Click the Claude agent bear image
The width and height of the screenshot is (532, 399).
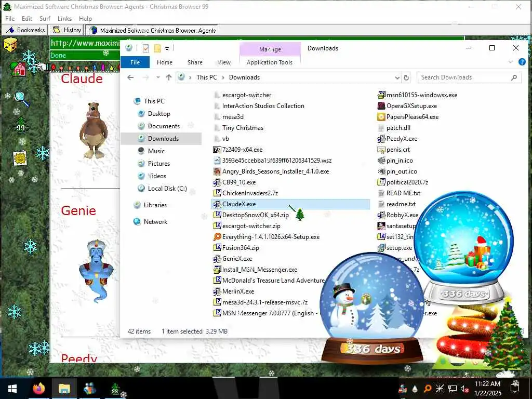pyautogui.click(x=93, y=130)
